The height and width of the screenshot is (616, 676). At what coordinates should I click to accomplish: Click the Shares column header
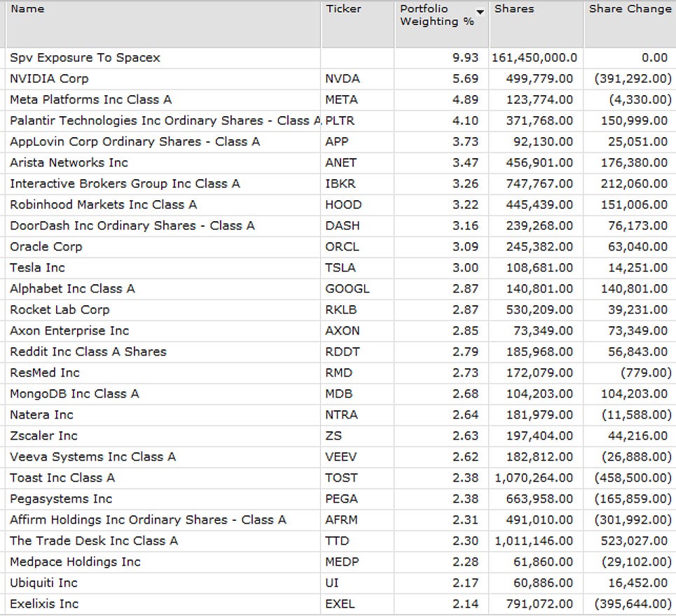click(514, 8)
